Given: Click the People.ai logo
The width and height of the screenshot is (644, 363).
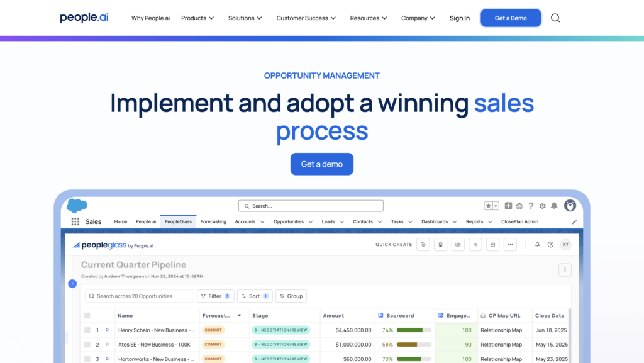Looking at the screenshot, I should click(x=84, y=18).
